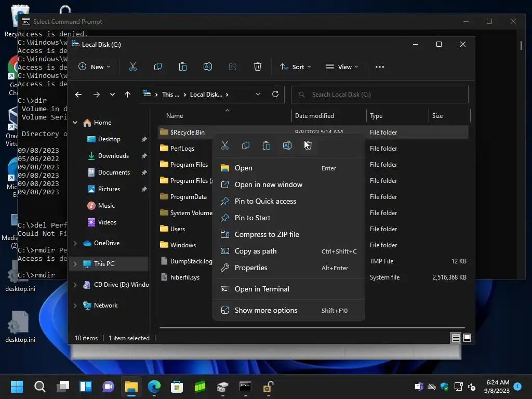Click the Cut icon in Explorer toolbar

132,67
